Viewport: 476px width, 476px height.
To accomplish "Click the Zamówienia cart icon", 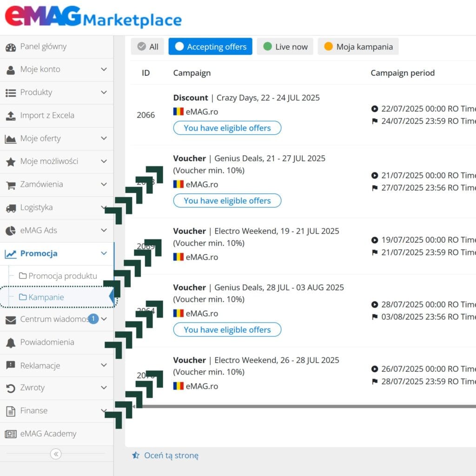I will (x=11, y=185).
